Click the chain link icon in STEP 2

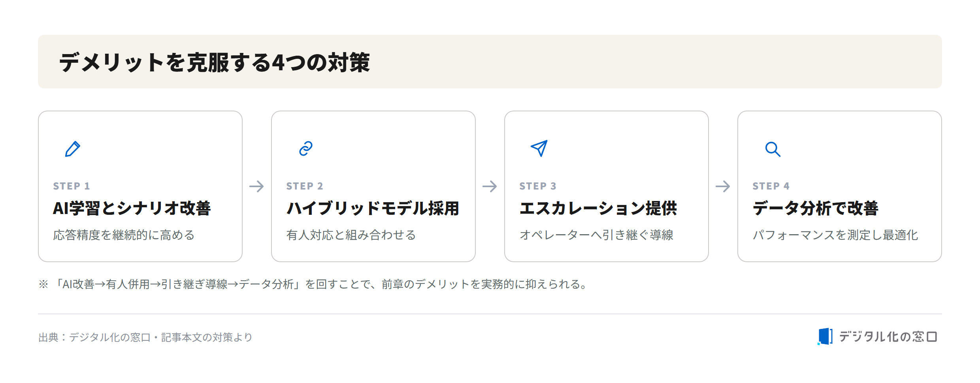(306, 149)
